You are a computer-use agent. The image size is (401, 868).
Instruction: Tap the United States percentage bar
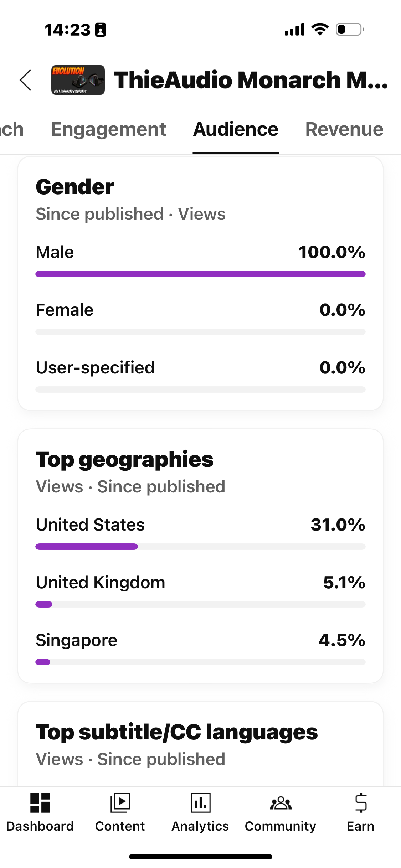[200, 547]
